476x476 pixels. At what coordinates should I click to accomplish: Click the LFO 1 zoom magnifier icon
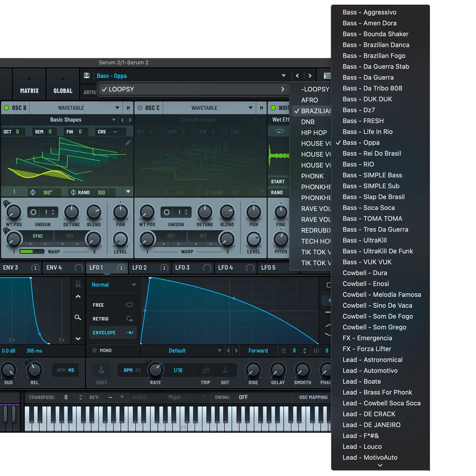click(78, 317)
